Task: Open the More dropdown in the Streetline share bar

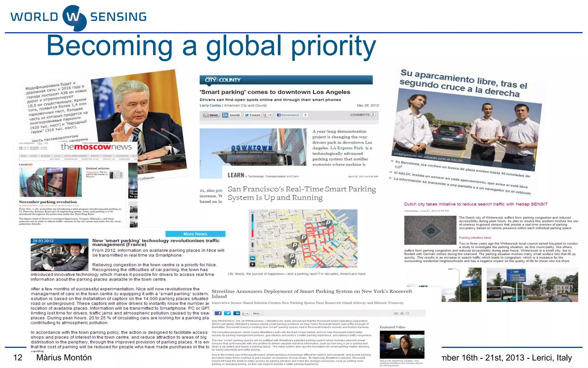Action: coord(258,313)
